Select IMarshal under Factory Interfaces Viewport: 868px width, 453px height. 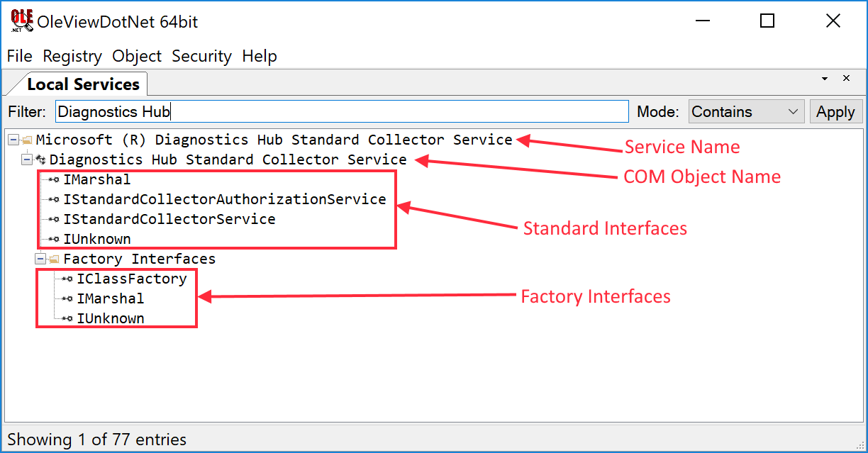click(110, 299)
